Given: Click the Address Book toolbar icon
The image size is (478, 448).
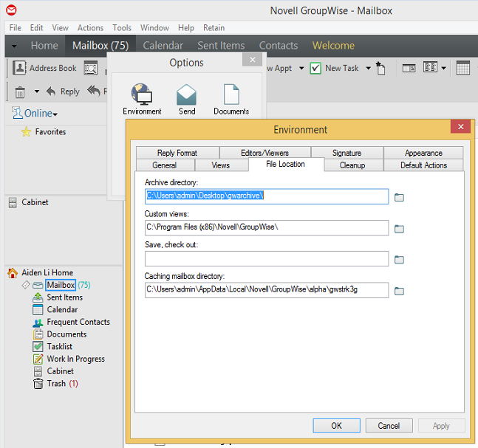Looking at the screenshot, I should pos(45,69).
